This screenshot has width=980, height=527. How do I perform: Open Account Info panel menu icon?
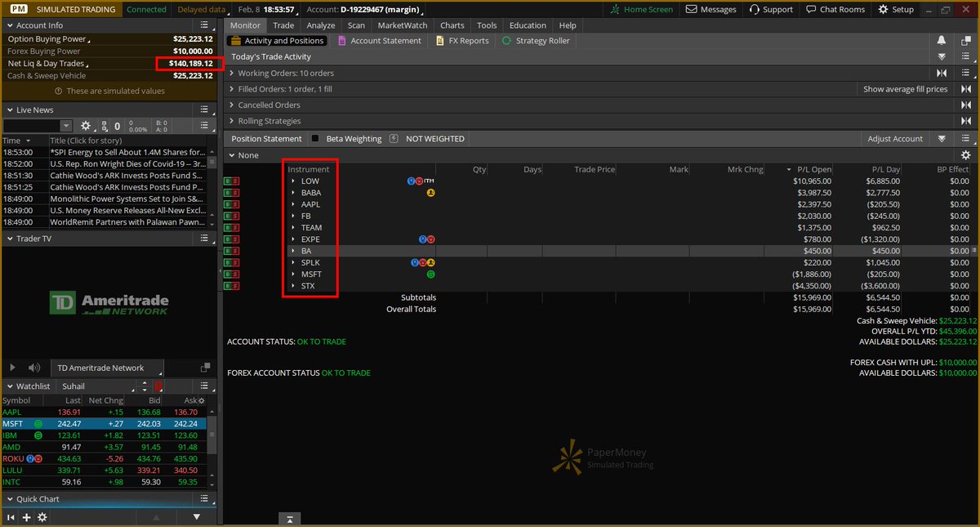(205, 25)
